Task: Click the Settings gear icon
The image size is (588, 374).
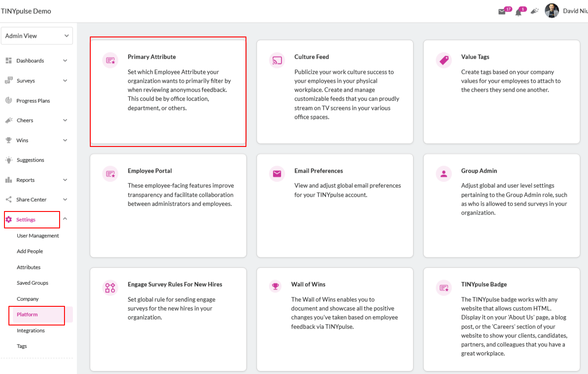Action: 8,220
